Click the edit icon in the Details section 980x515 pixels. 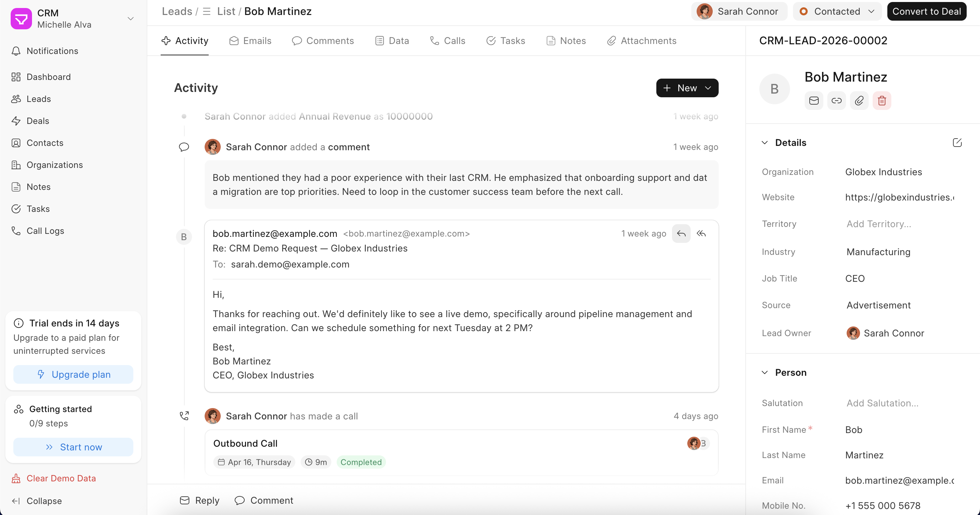(x=957, y=143)
